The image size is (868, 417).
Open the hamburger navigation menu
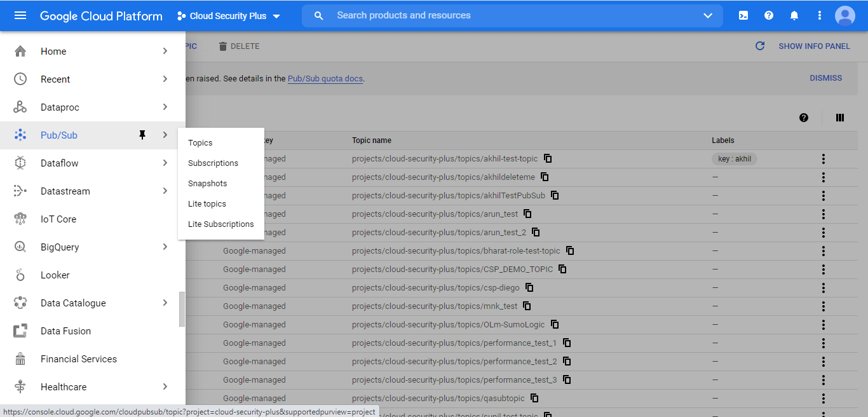(20, 16)
